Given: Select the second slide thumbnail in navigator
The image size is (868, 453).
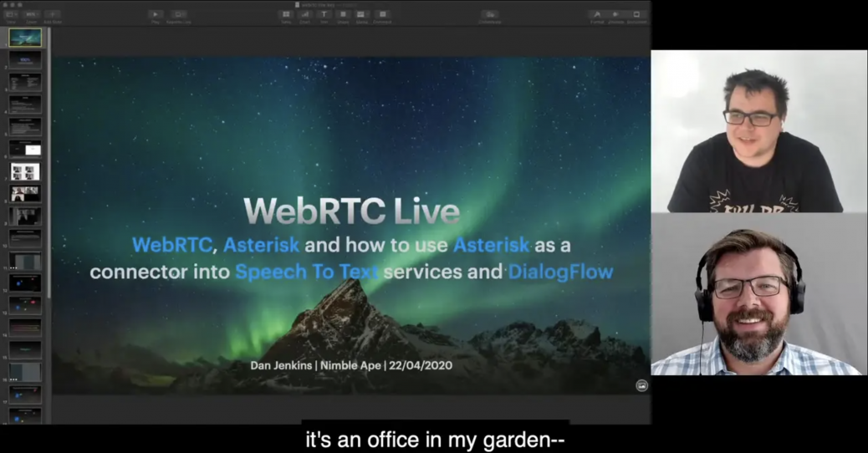Looking at the screenshot, I should (25, 60).
